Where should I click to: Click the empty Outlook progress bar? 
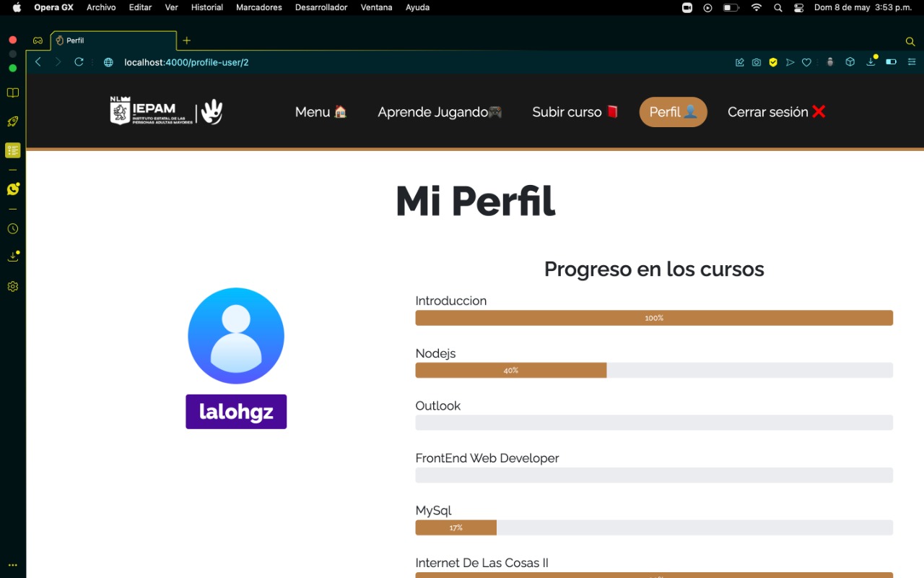point(654,423)
